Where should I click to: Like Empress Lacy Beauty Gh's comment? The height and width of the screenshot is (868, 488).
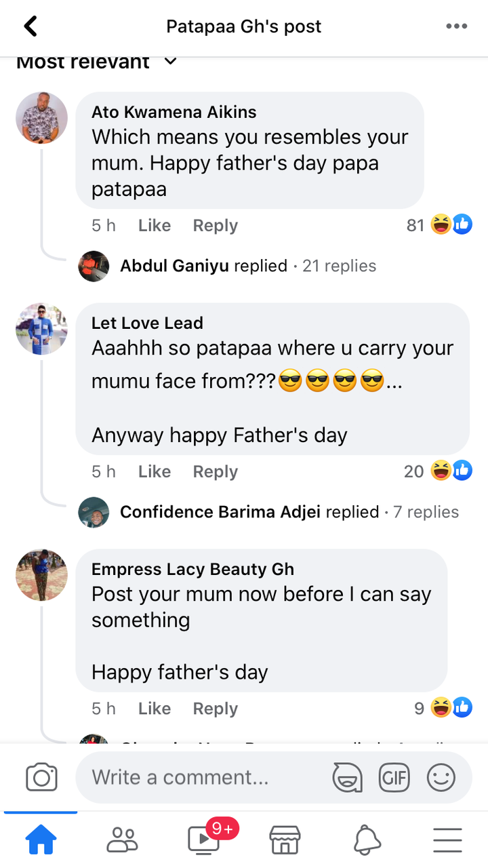click(154, 709)
